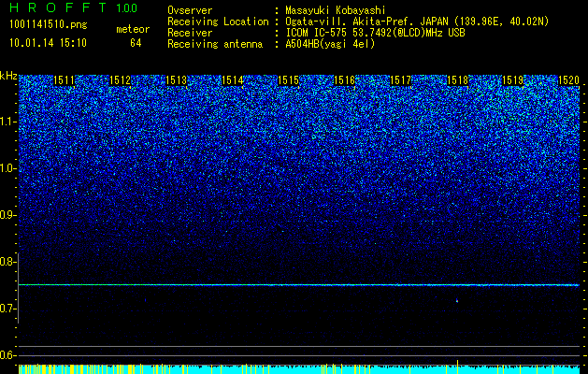
Task: Click the 0.7 kHz axis label
Action: coord(7,309)
